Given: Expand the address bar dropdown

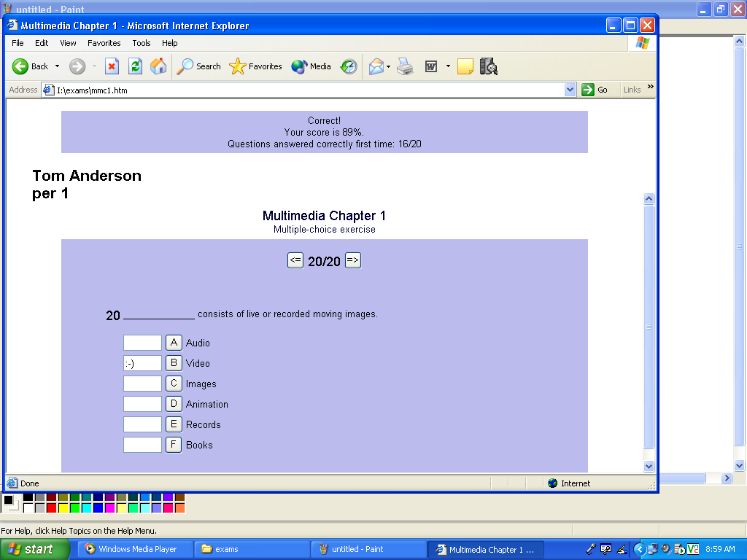Looking at the screenshot, I should 570,90.
